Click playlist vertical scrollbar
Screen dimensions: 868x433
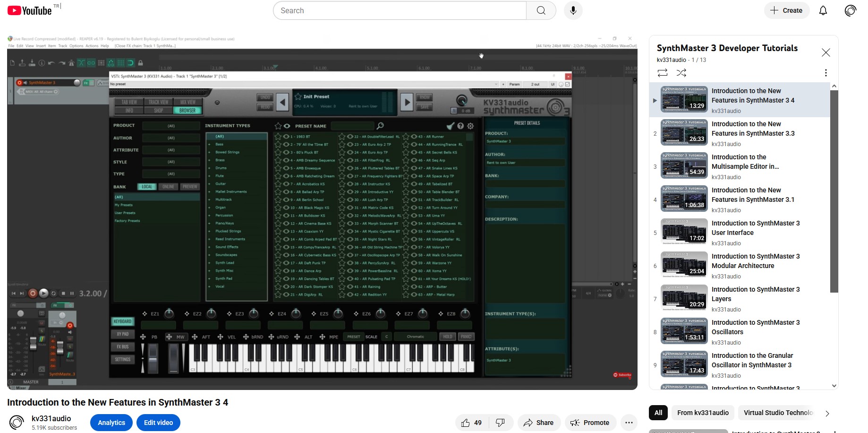tap(834, 191)
